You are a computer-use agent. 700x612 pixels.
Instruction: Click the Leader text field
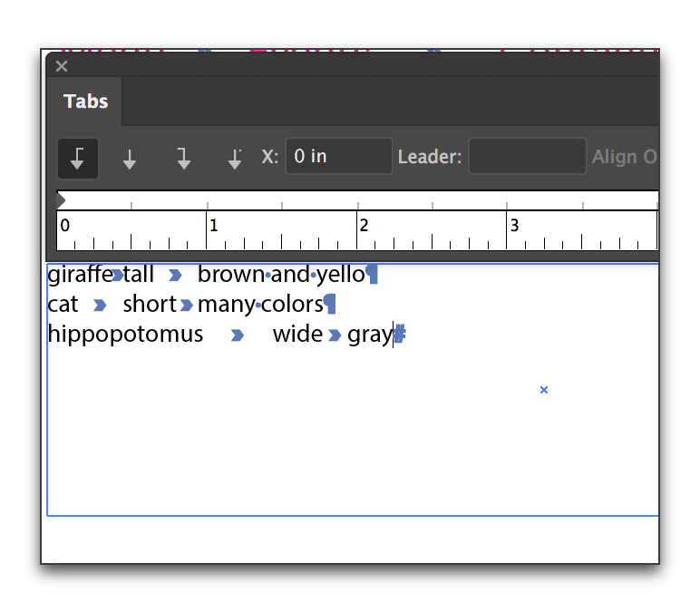click(x=527, y=156)
